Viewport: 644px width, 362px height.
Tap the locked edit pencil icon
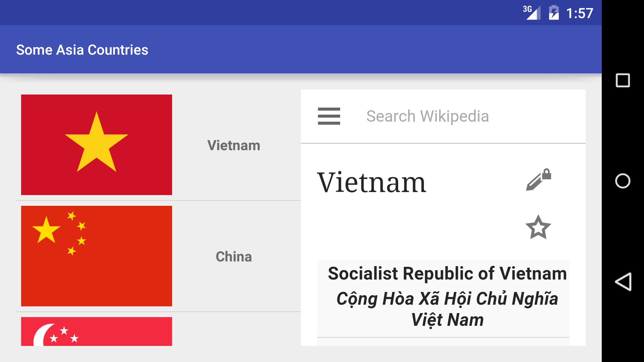point(538,180)
